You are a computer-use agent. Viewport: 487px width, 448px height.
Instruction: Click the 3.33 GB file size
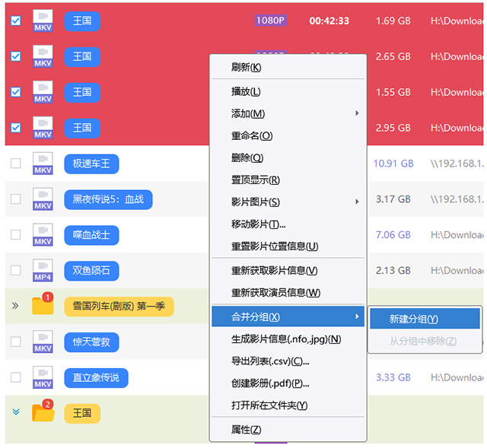[x=393, y=378]
